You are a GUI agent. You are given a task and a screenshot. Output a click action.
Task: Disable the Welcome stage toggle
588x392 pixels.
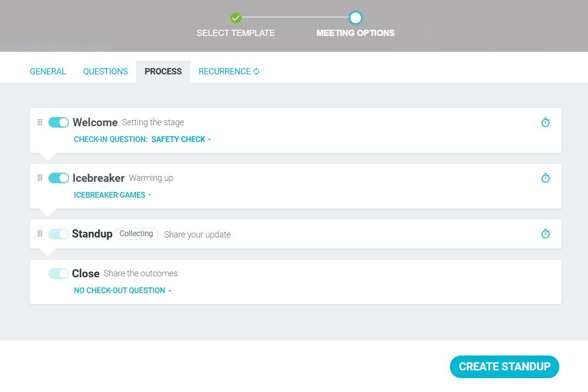coord(58,122)
